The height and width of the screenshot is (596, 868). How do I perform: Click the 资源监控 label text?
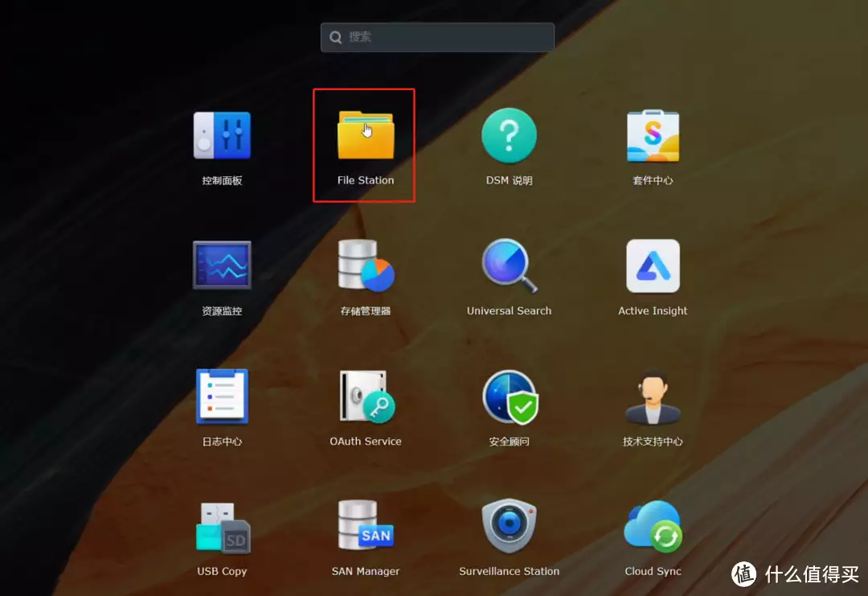[222, 311]
